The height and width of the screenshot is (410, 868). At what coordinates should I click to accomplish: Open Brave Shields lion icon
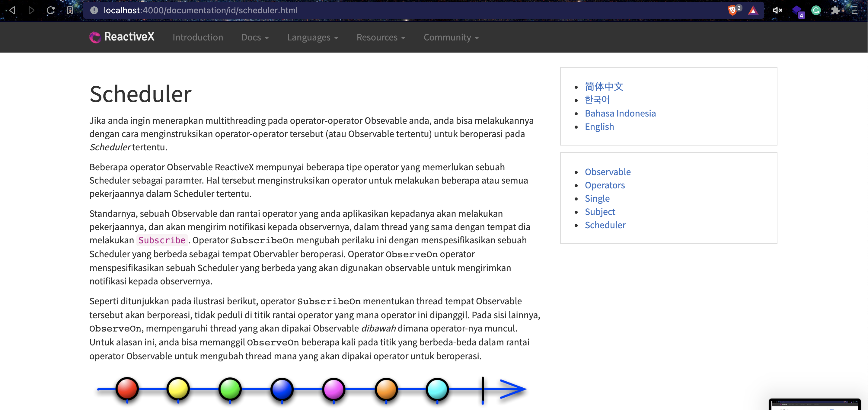(732, 11)
